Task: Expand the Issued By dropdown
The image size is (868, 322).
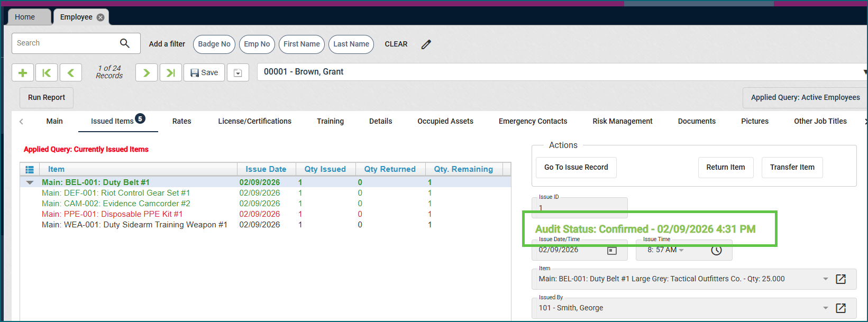Action: (825, 308)
